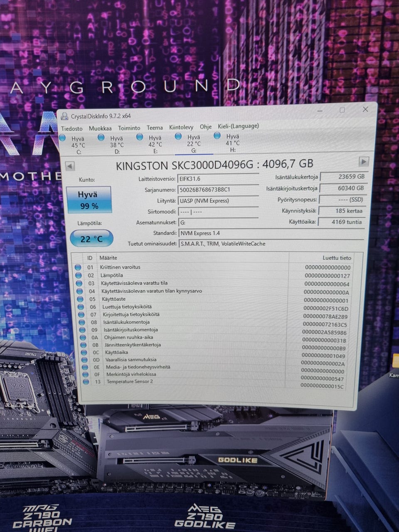Click the blue status orb for drive H:
399x532 pixels.
(x=217, y=135)
